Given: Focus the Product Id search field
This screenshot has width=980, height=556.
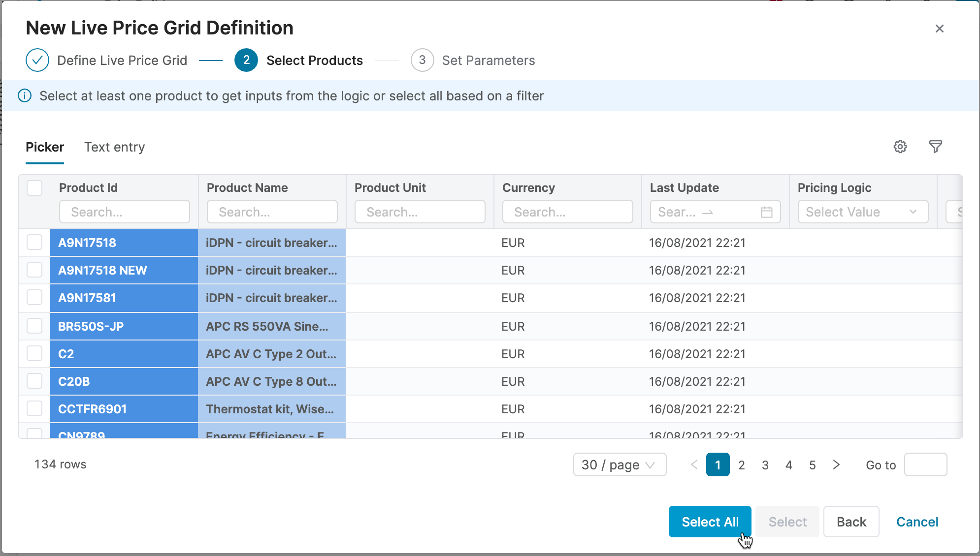Looking at the screenshot, I should point(124,212).
